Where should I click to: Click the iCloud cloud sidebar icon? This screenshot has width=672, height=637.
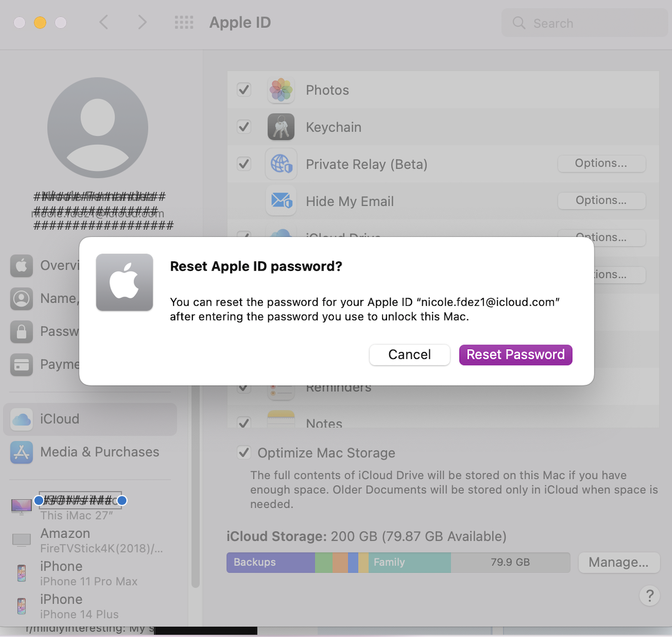[22, 419]
